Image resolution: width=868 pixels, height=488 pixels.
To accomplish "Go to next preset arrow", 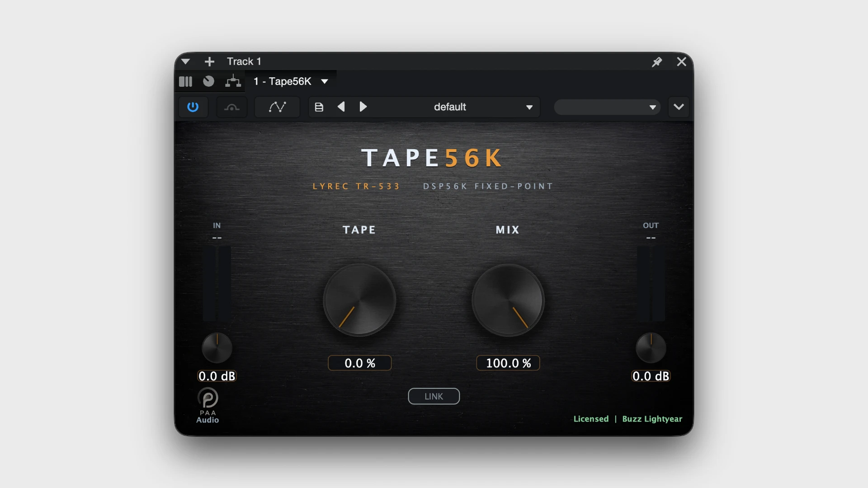I will click(363, 107).
